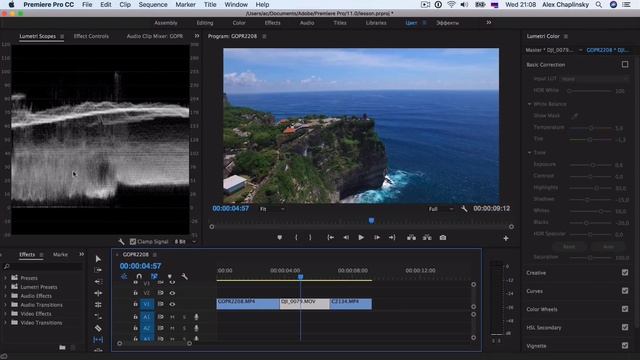Image resolution: width=640 pixels, height=360 pixels.
Task: Disable the Color Wheels checkbox
Action: pyautogui.click(x=625, y=309)
